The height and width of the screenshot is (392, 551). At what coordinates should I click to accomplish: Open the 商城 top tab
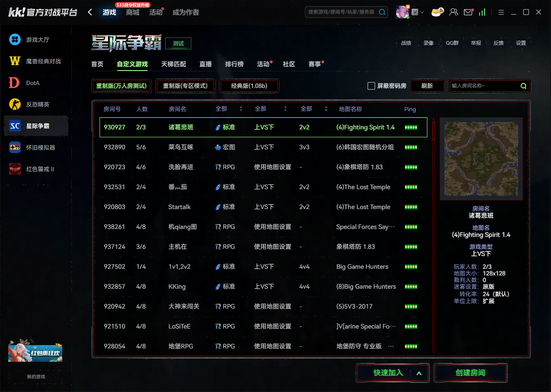click(133, 12)
